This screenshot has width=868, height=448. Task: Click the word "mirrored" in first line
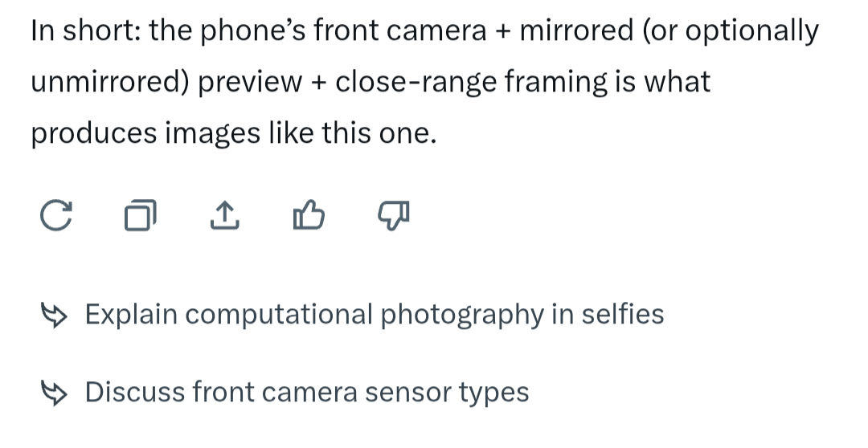(x=576, y=30)
